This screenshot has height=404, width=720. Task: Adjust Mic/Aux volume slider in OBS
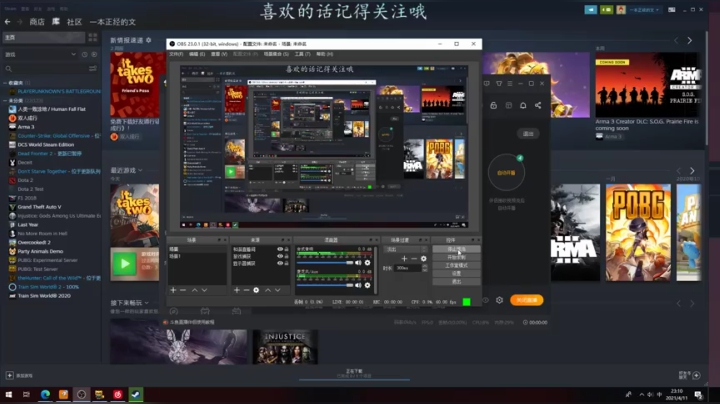pos(325,285)
